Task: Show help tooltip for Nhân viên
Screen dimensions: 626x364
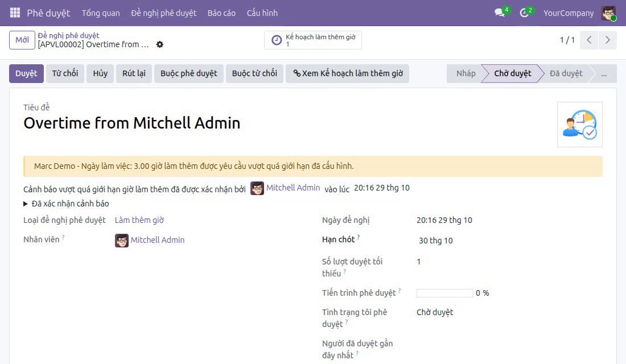Action: [63, 237]
